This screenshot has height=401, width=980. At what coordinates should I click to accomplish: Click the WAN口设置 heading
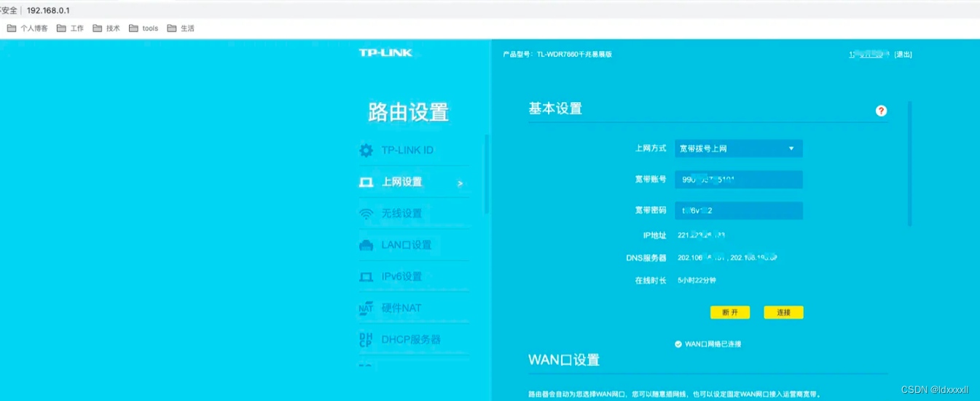pyautogui.click(x=564, y=360)
